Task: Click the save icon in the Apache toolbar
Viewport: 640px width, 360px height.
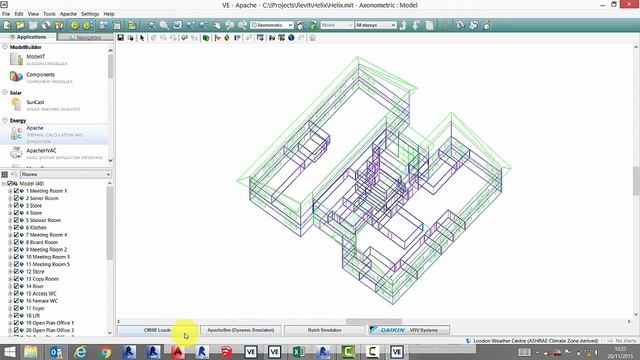Action: pos(120,38)
